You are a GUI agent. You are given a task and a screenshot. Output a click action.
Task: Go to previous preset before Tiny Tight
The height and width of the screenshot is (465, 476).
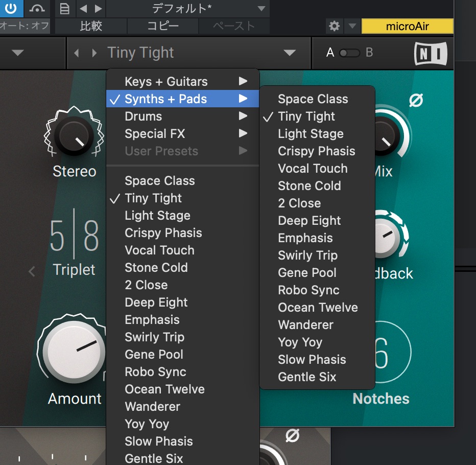(x=77, y=53)
